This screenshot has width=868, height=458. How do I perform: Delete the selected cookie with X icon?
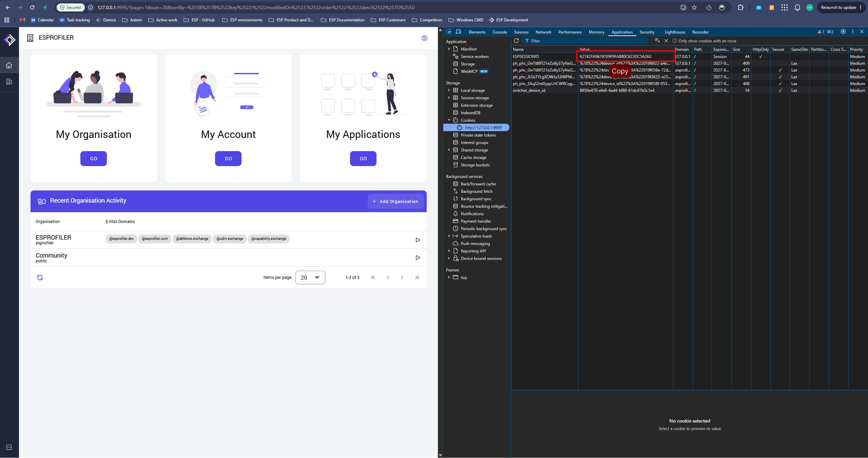pos(666,41)
